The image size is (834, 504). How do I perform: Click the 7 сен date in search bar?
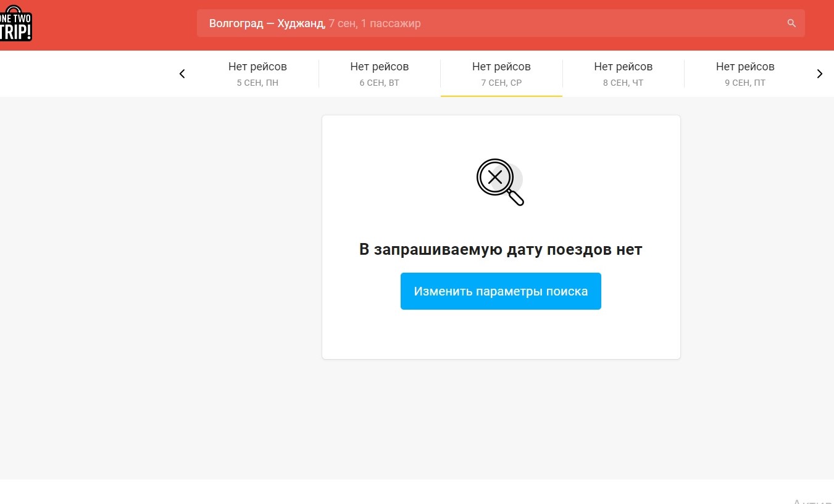tap(341, 23)
